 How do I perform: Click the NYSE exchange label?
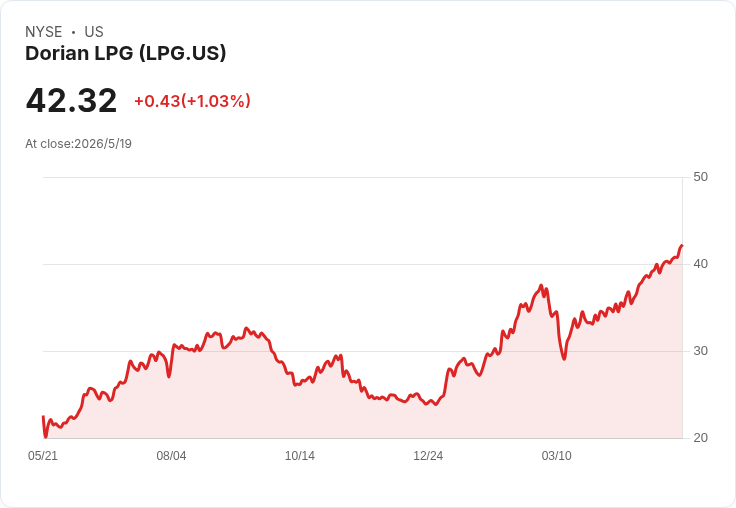tap(44, 32)
